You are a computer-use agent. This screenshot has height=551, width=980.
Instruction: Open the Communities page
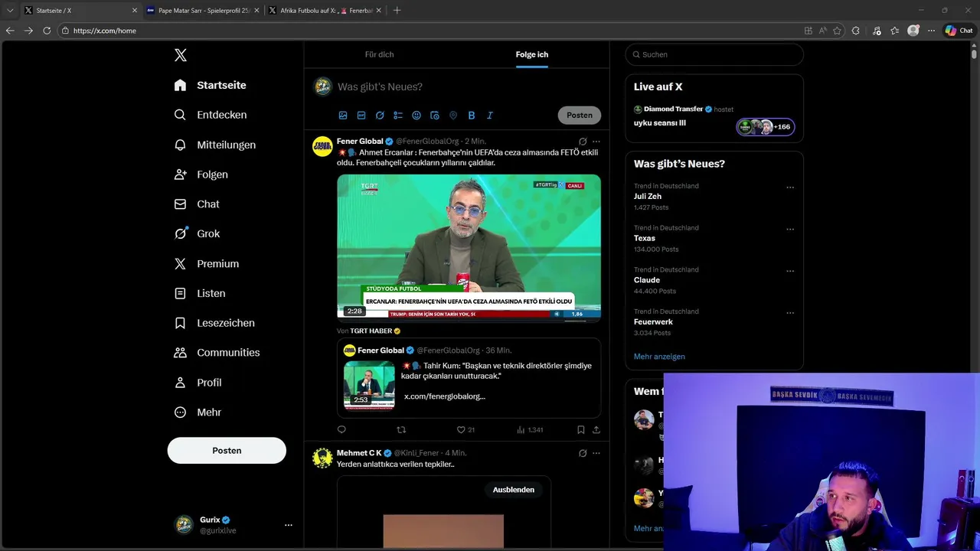click(x=217, y=353)
